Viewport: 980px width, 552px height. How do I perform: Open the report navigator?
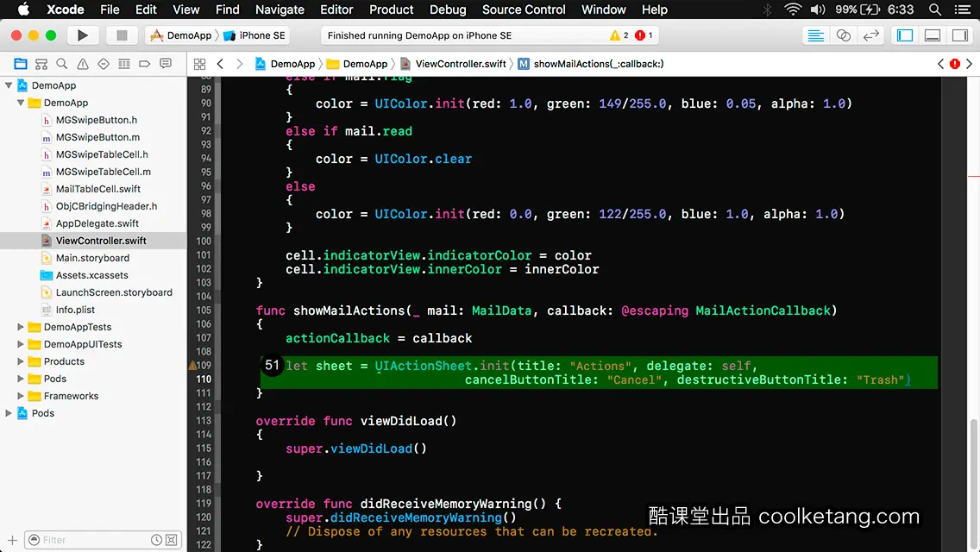coord(166,64)
